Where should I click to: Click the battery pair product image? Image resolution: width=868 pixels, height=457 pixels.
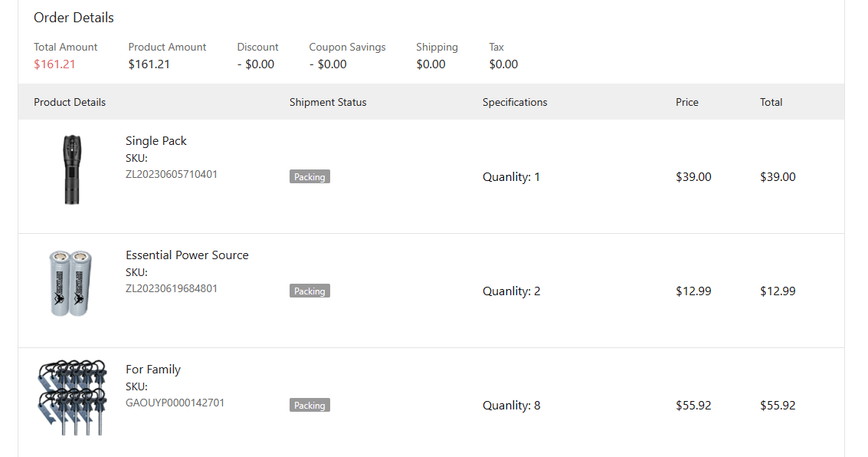[70, 283]
